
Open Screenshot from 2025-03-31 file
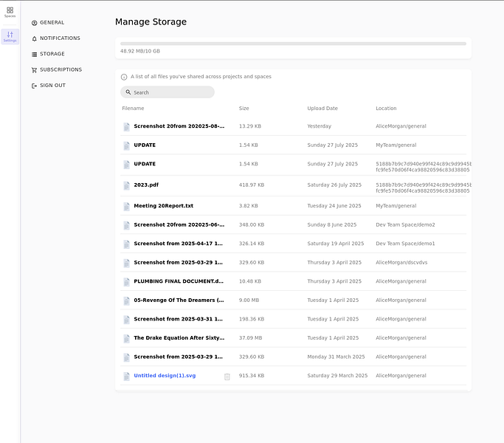point(178,319)
